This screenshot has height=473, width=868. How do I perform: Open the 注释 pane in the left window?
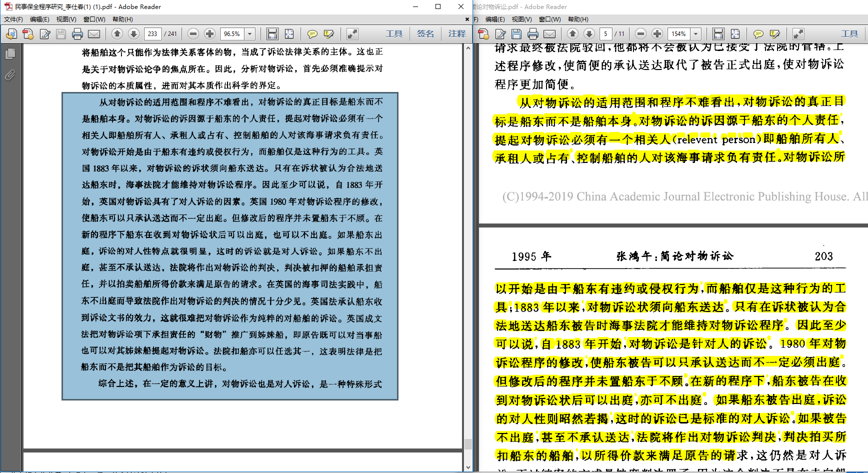coord(456,34)
